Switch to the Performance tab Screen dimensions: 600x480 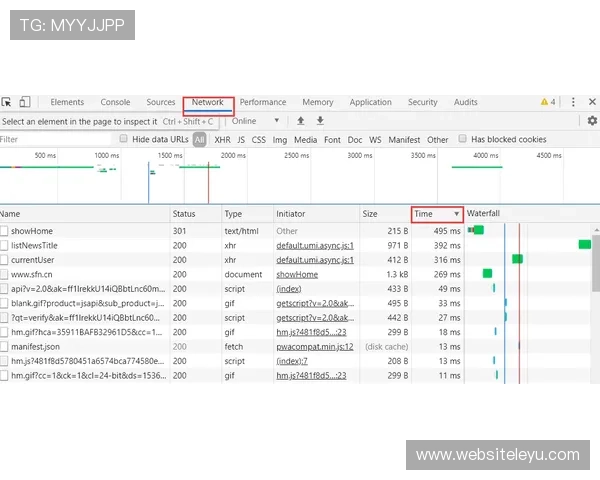coord(262,102)
